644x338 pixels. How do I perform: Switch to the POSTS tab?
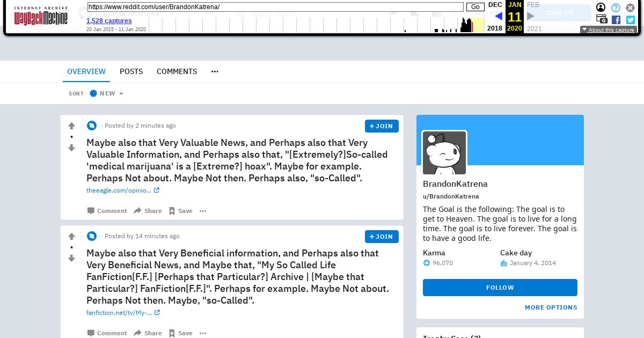pos(131,71)
